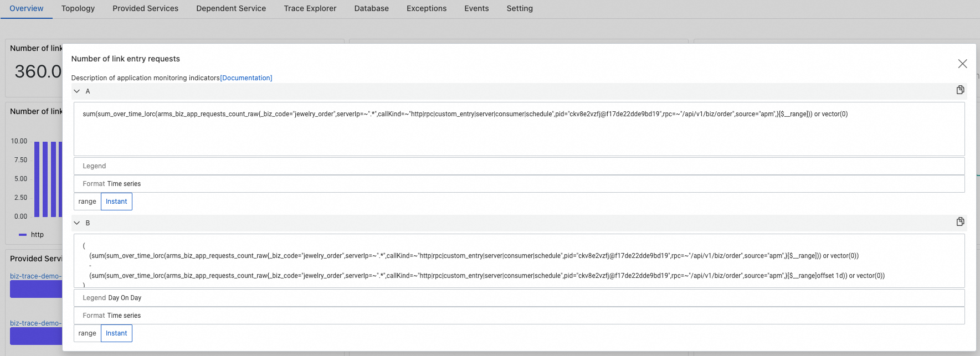Click the second biz-trace-demo service link

(36, 323)
